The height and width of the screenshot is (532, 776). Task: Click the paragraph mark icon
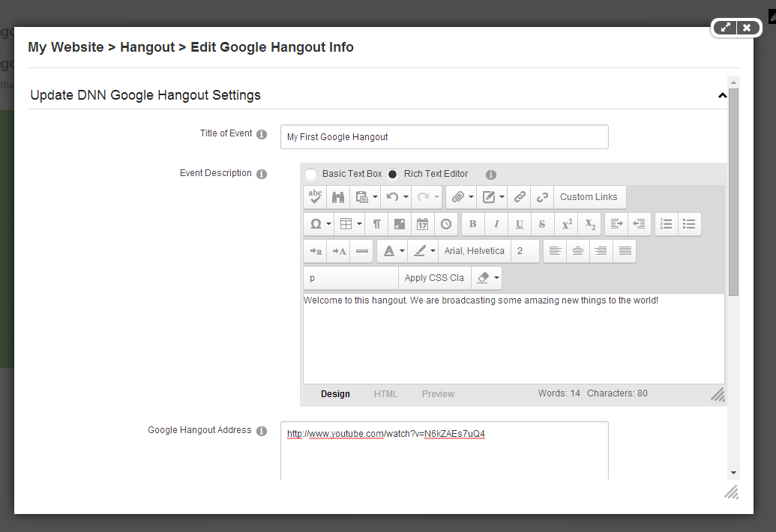[x=376, y=224]
